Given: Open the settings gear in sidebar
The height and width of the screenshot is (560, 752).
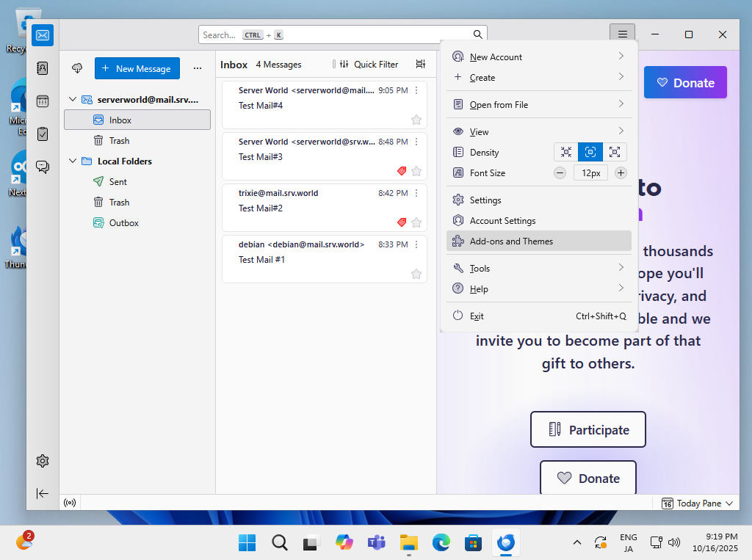Looking at the screenshot, I should (x=43, y=461).
